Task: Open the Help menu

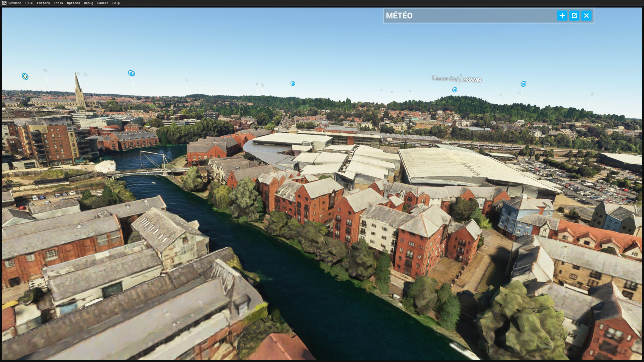Action: 116,3
